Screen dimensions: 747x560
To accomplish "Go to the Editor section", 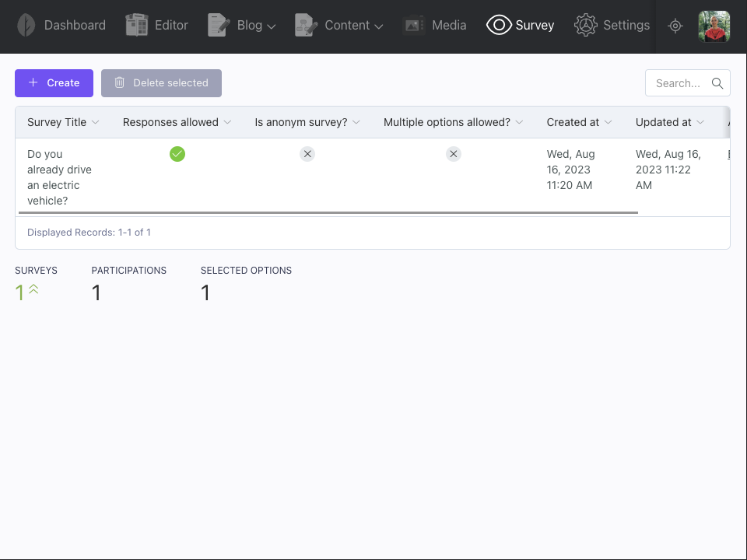I will pos(156,25).
